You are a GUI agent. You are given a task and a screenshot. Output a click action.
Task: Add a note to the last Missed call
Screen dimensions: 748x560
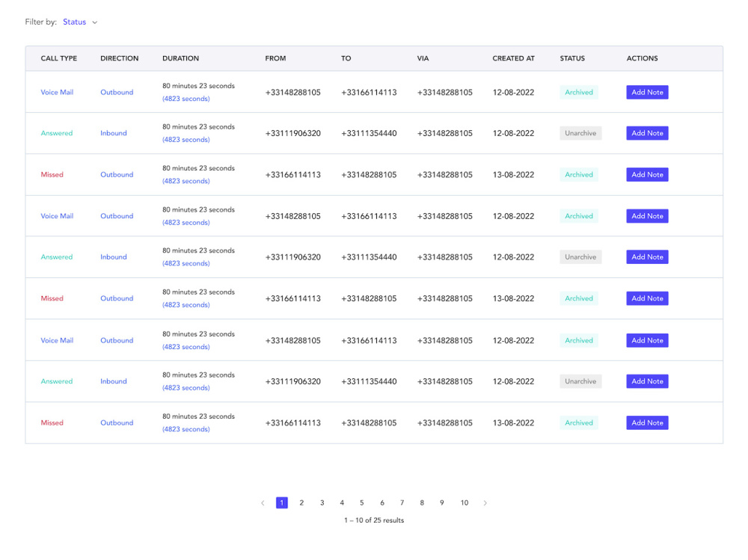point(647,423)
